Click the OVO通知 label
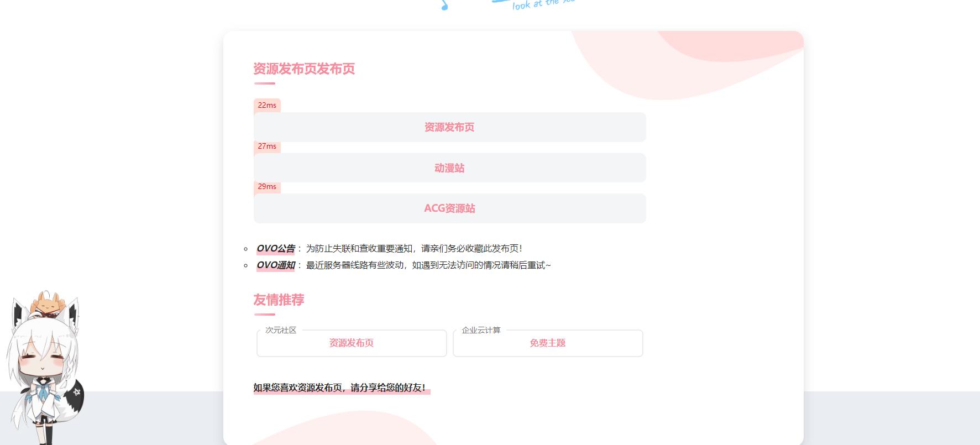This screenshot has height=445, width=980. tap(276, 265)
